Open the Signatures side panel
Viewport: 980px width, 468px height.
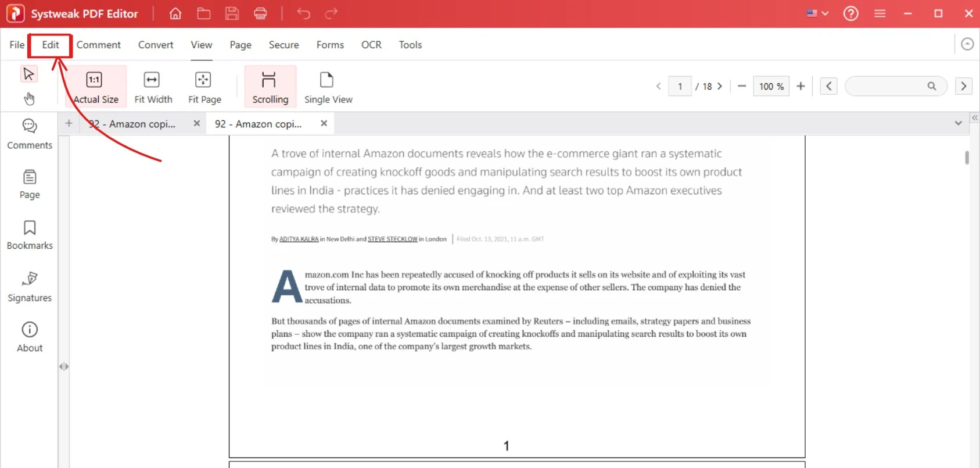tap(30, 287)
